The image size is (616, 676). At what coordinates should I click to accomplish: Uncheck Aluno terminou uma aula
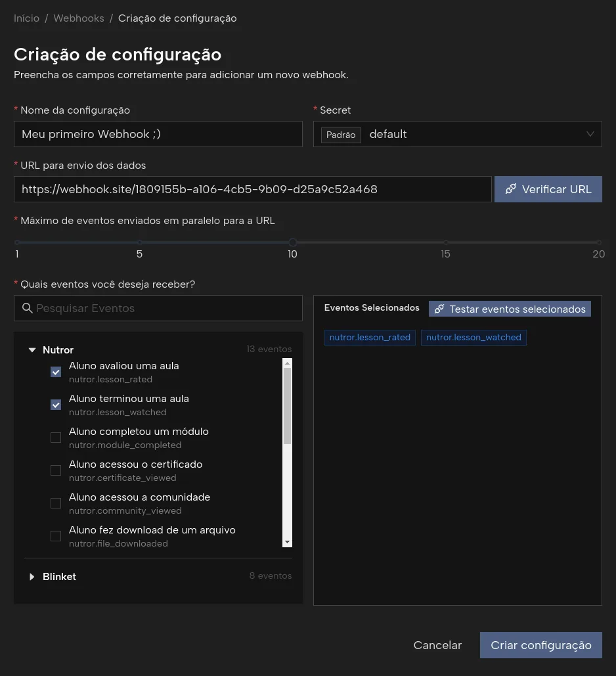(56, 405)
